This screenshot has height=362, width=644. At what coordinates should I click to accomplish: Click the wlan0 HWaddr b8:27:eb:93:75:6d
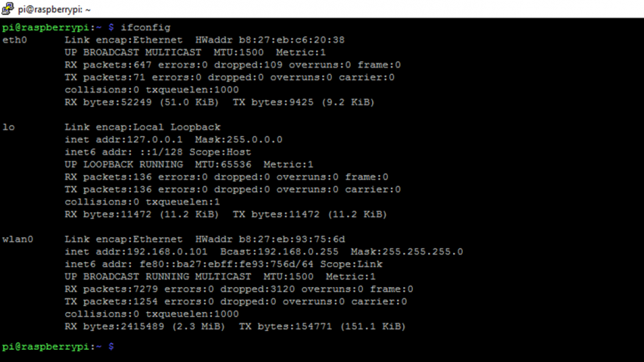pyautogui.click(x=270, y=239)
